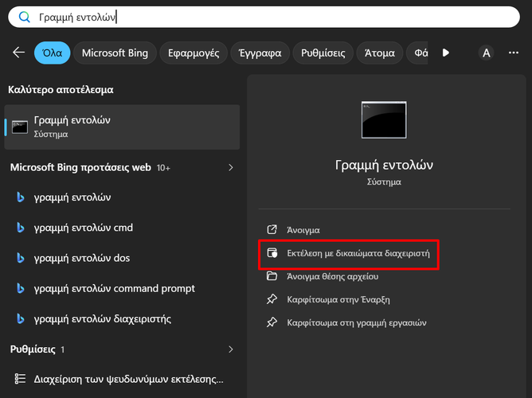The width and height of the screenshot is (532, 398).
Task: Select 'γραμμή εντολών command prompt' web suggestion
Action: pyautogui.click(x=114, y=289)
